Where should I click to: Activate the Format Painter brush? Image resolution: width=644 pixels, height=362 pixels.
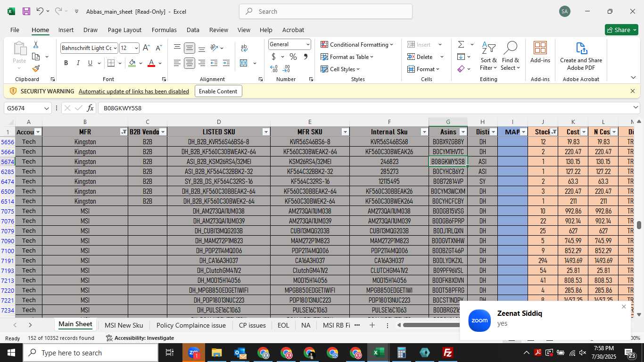coord(36,68)
